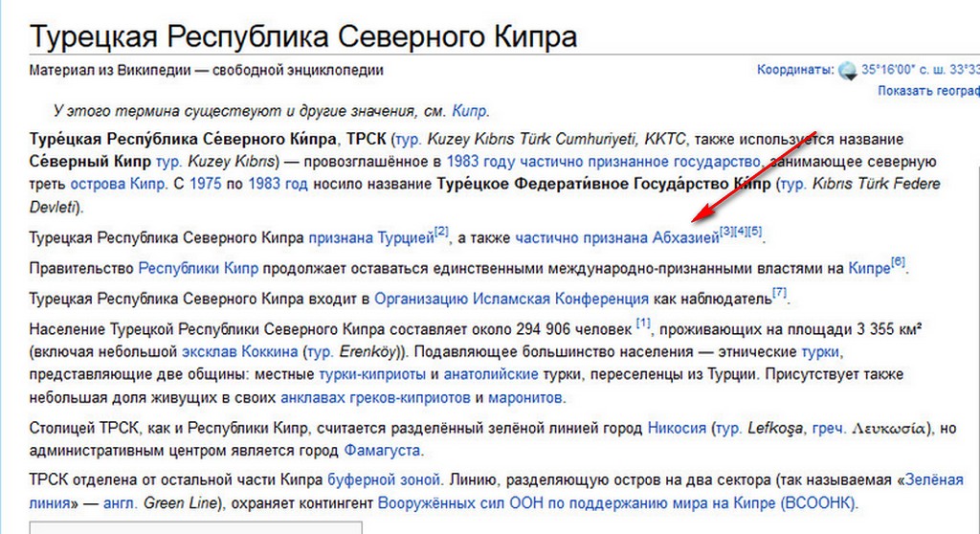This screenshot has width=980, height=534.
Task: Open частично признана Абхазией link
Action: click(617, 237)
